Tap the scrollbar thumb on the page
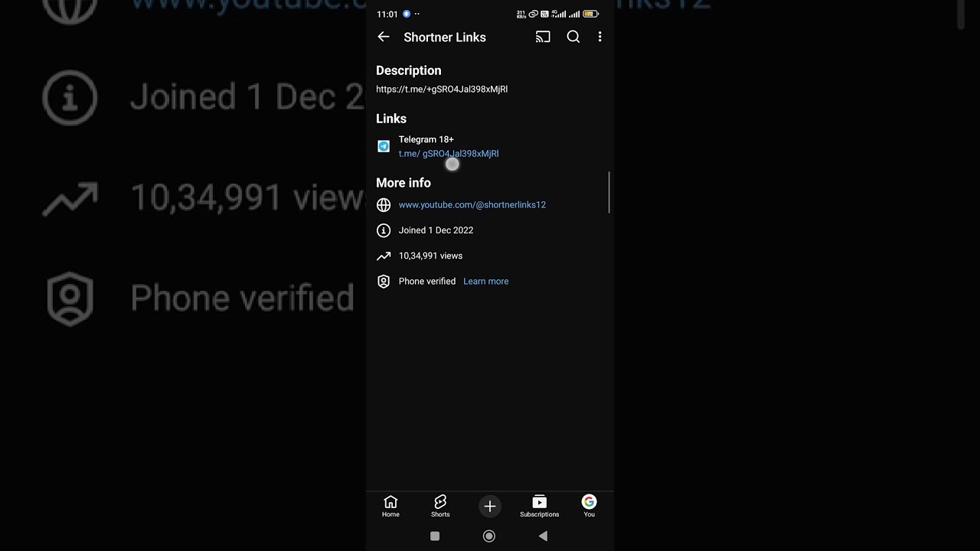The height and width of the screenshot is (551, 980). (x=609, y=192)
